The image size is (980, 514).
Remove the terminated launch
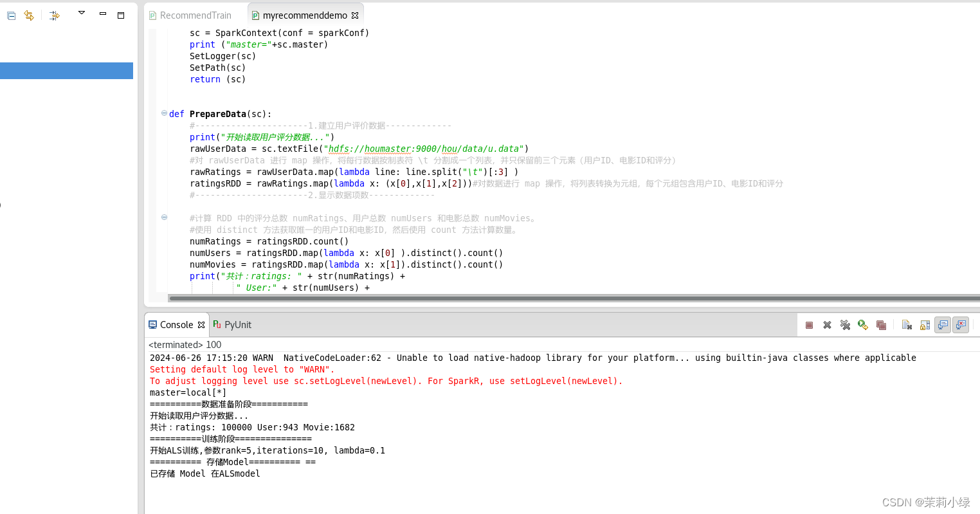coord(827,325)
